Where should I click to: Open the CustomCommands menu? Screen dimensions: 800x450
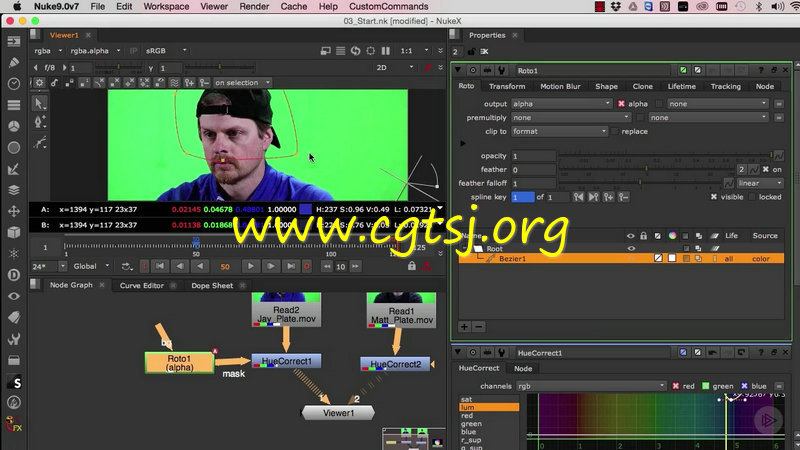(388, 7)
